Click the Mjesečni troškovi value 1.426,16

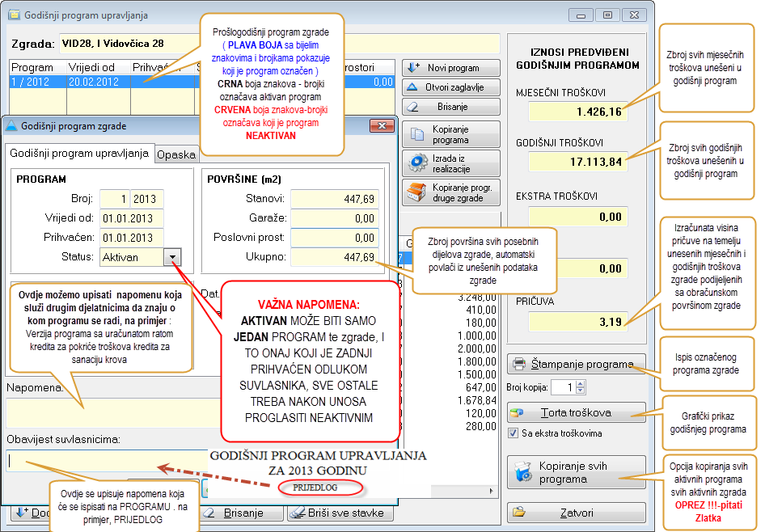577,112
